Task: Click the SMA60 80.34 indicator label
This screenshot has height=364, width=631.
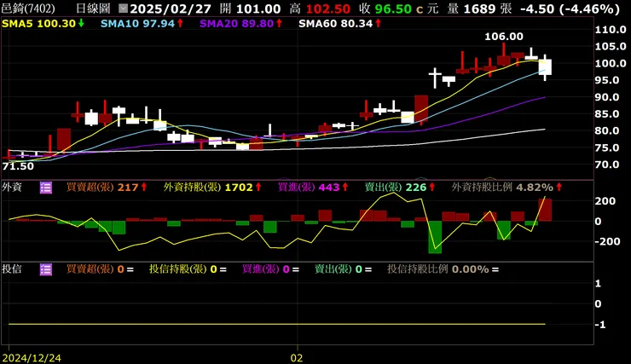Action: tap(340, 24)
